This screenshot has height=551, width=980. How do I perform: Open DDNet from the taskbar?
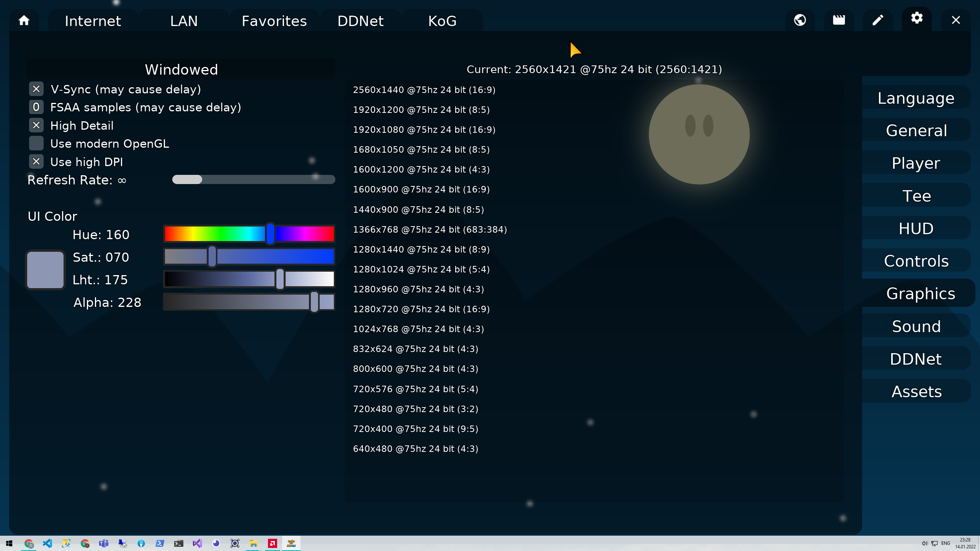point(291,543)
